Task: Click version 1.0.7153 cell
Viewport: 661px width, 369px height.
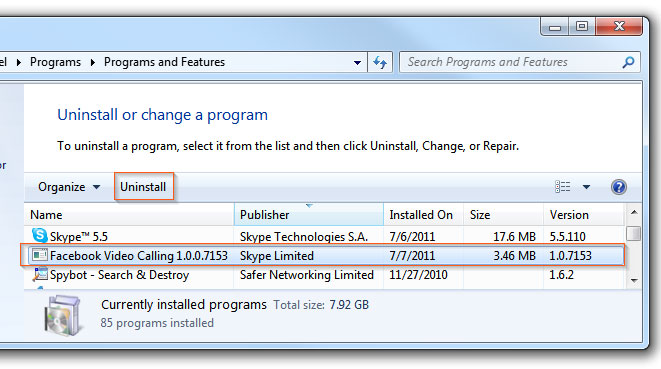Action: 570,256
